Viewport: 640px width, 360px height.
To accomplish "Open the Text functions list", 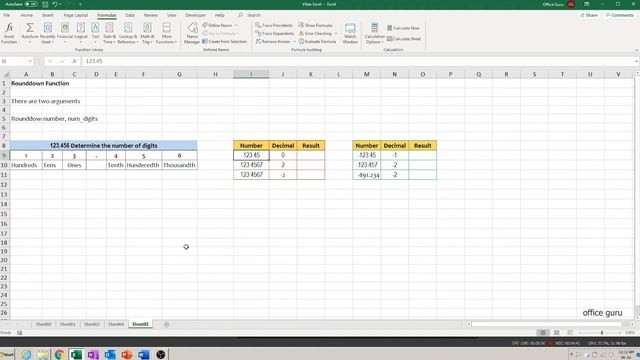I will pyautogui.click(x=95, y=33).
